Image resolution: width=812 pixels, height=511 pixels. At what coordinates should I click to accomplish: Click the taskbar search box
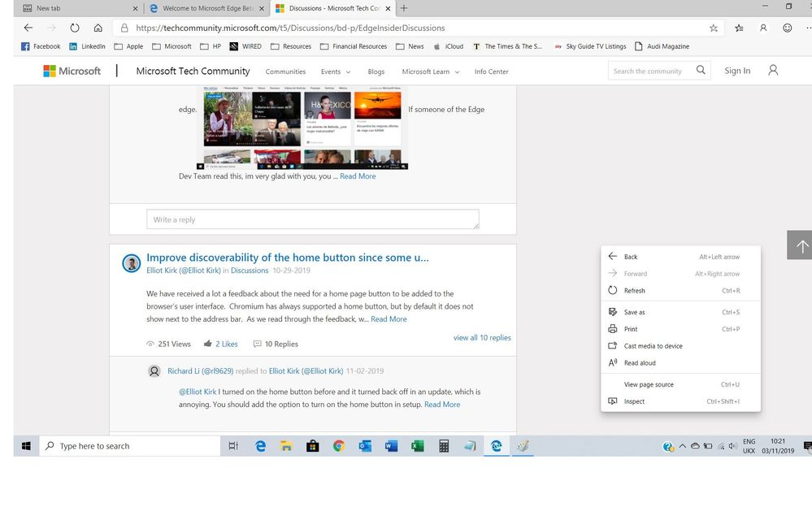(130, 446)
